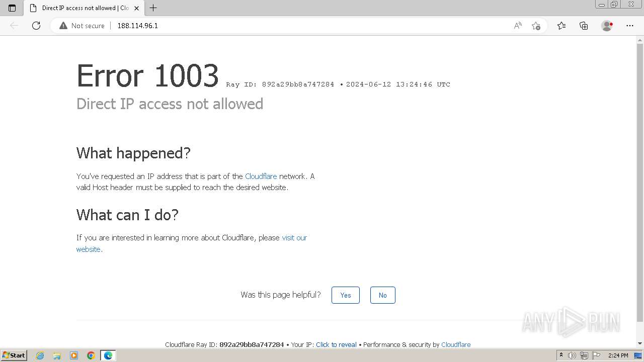Answer Yes to page helpful question

click(346, 295)
